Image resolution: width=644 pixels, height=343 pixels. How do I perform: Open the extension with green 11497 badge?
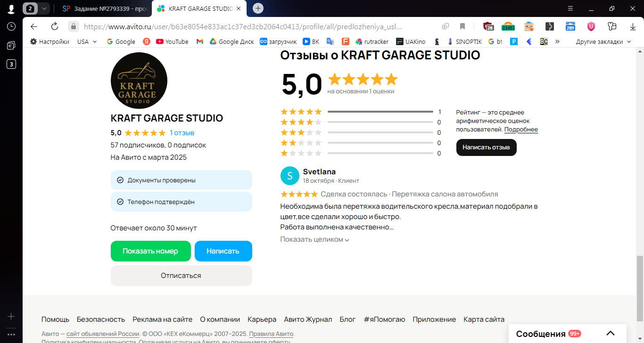(x=508, y=26)
